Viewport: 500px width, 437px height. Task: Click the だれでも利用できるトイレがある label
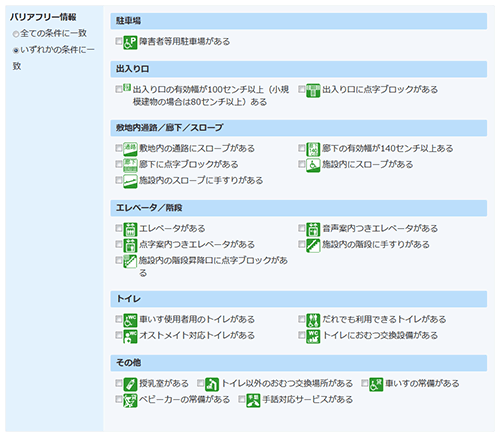(384, 319)
